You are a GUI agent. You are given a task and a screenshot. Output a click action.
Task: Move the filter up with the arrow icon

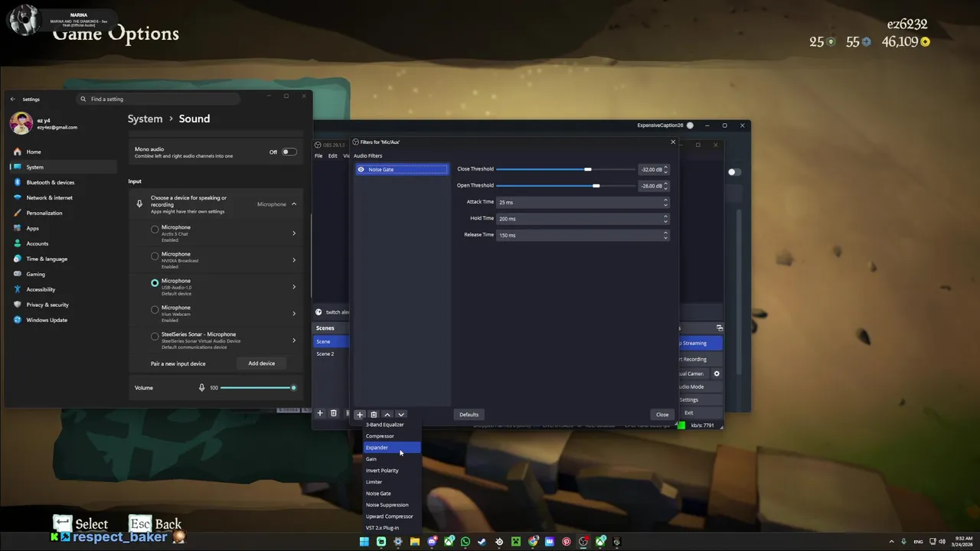click(x=387, y=415)
